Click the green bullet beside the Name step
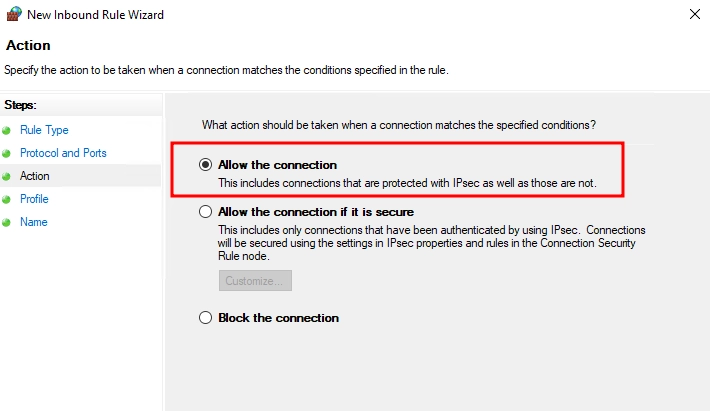Image resolution: width=710 pixels, height=411 pixels. [x=7, y=223]
